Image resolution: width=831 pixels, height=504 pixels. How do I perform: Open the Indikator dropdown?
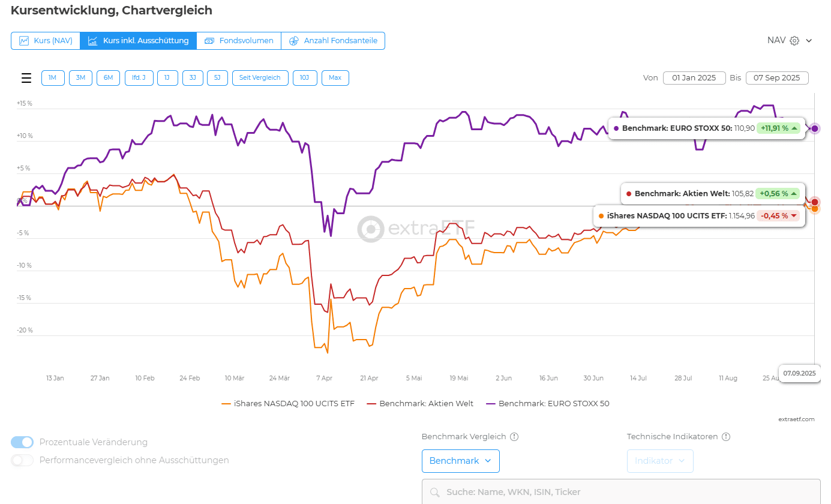tap(660, 461)
